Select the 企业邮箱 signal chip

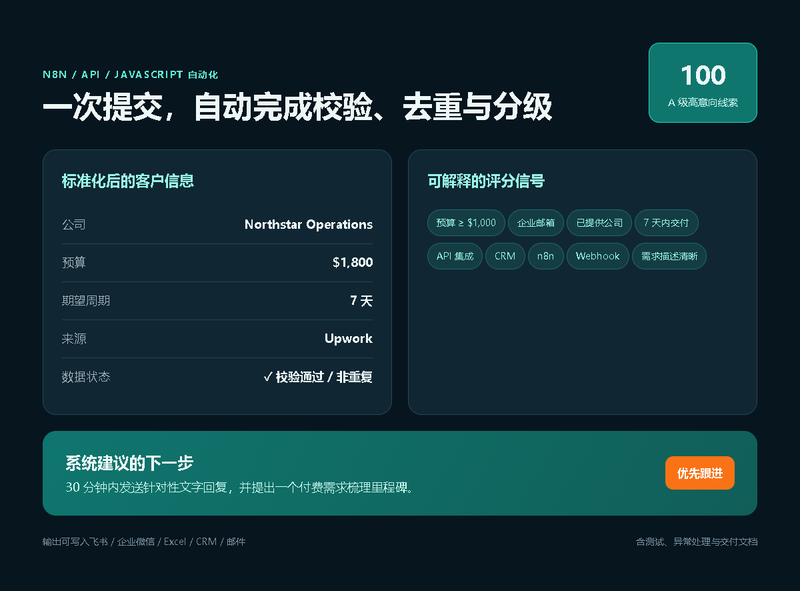(x=536, y=223)
